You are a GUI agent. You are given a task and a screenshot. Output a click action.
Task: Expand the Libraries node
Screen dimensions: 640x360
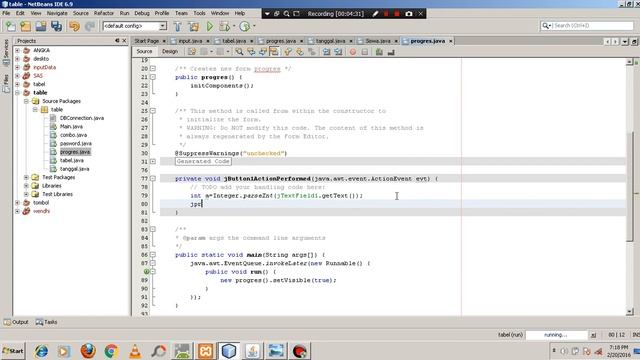click(26, 186)
